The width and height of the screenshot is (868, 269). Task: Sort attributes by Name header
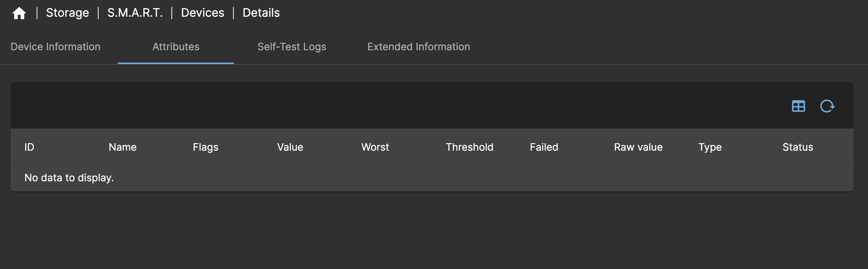(122, 147)
